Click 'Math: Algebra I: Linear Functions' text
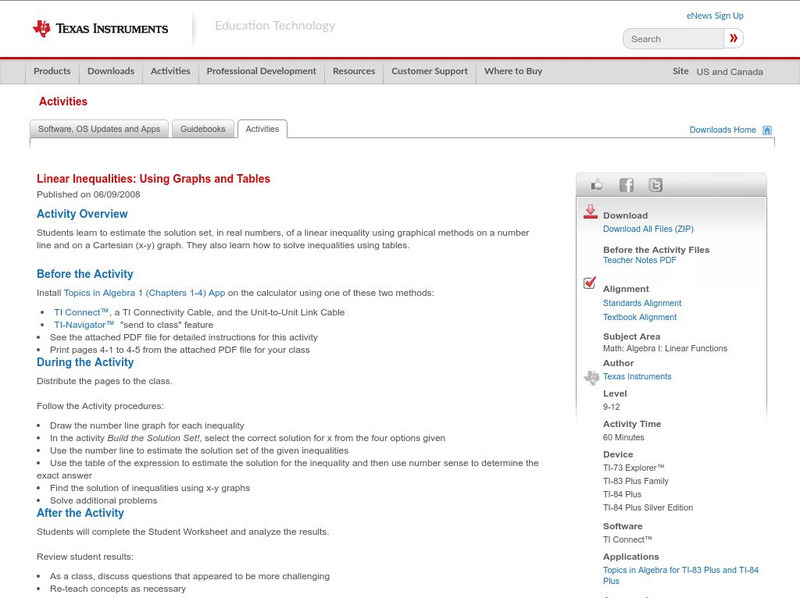 tap(665, 348)
